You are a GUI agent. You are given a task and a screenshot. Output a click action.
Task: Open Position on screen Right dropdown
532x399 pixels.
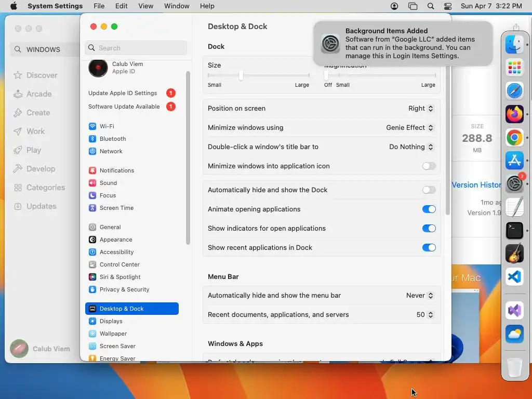[x=421, y=108]
